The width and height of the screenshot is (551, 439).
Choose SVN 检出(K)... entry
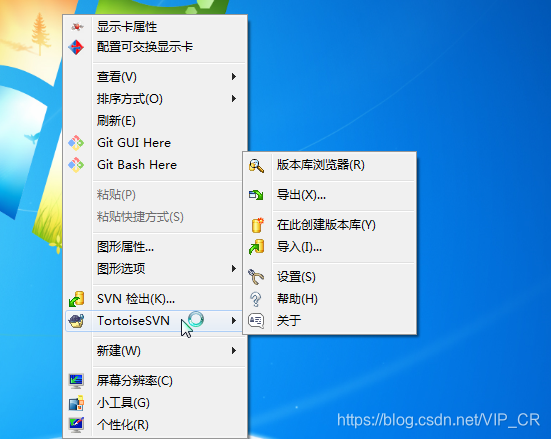click(155, 299)
